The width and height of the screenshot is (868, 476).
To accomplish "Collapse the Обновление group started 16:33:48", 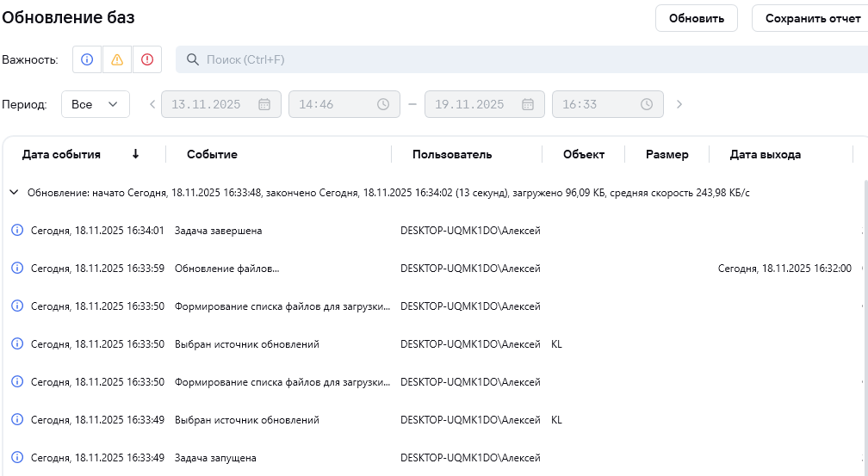I will click(15, 193).
